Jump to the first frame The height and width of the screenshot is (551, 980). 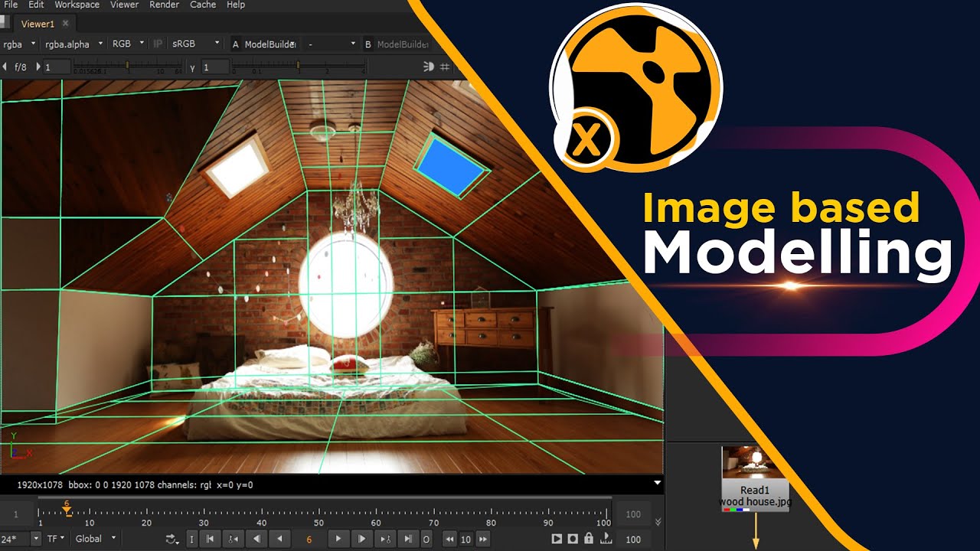(x=211, y=539)
